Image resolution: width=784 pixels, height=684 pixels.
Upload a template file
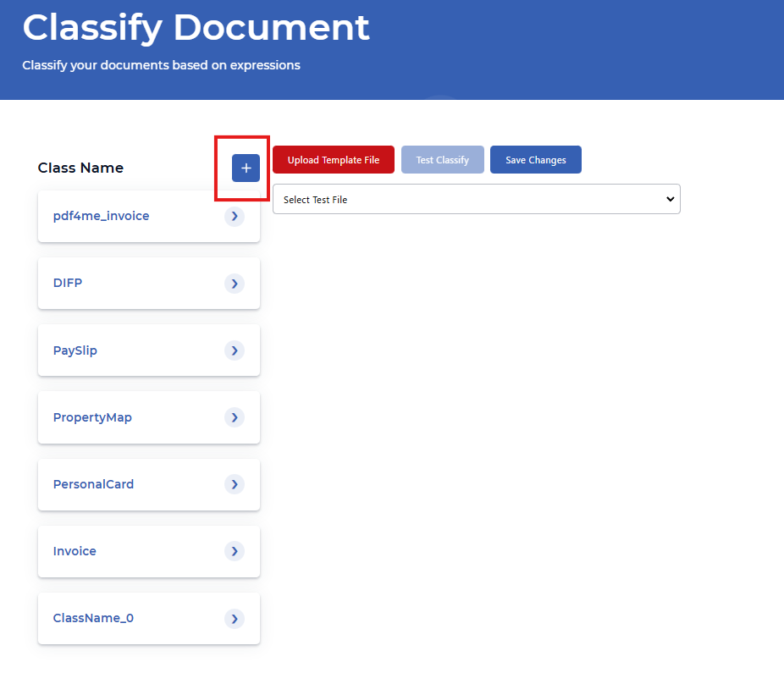pyautogui.click(x=333, y=159)
